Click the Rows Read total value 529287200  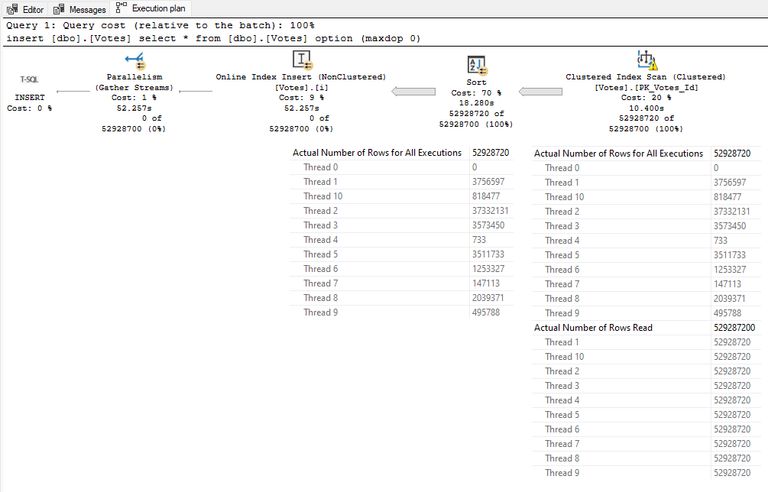click(x=734, y=327)
